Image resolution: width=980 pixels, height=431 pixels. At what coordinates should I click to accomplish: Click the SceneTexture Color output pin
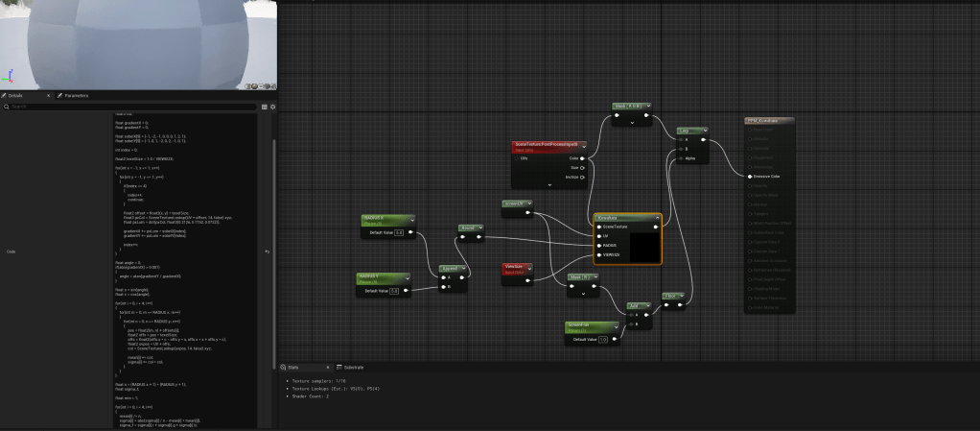(584, 158)
